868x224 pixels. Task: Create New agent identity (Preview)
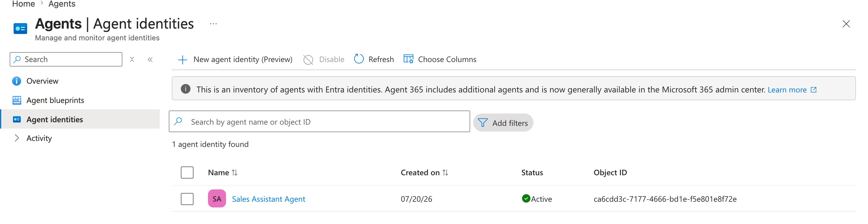pos(235,60)
